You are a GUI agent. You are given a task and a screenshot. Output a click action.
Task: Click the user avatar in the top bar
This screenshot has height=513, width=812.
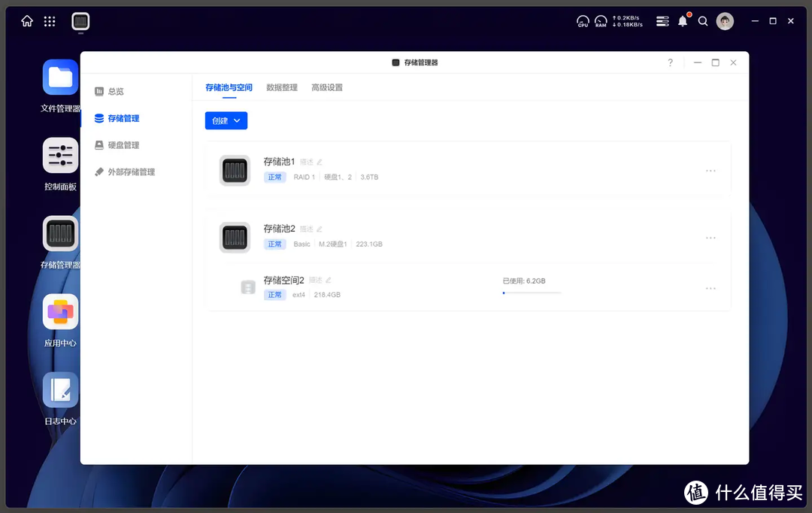pyautogui.click(x=725, y=21)
